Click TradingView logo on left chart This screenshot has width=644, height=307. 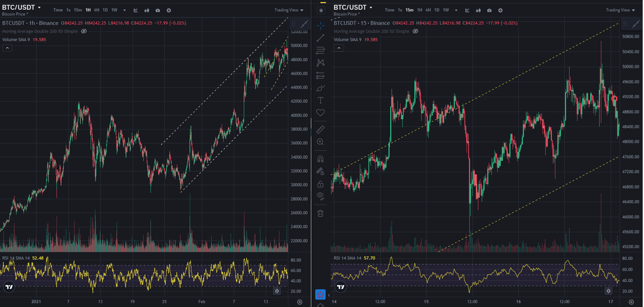point(9,287)
